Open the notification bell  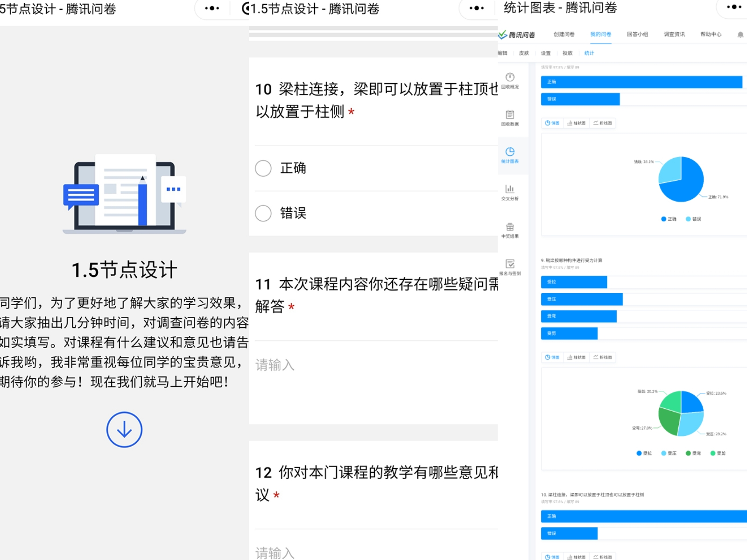tap(740, 35)
